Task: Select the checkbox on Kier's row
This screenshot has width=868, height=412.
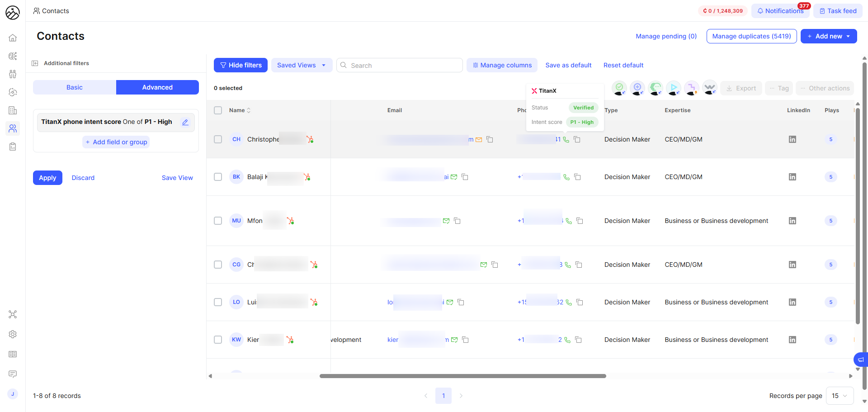Action: [218, 340]
